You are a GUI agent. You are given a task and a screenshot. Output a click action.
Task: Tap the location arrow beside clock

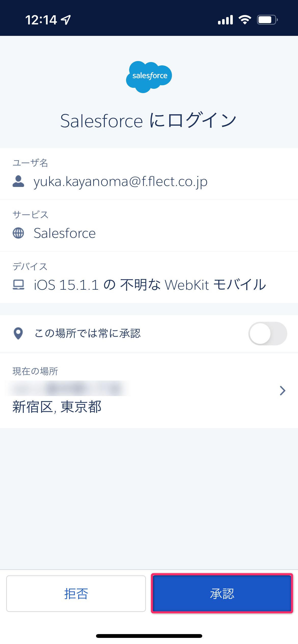pyautogui.click(x=66, y=20)
